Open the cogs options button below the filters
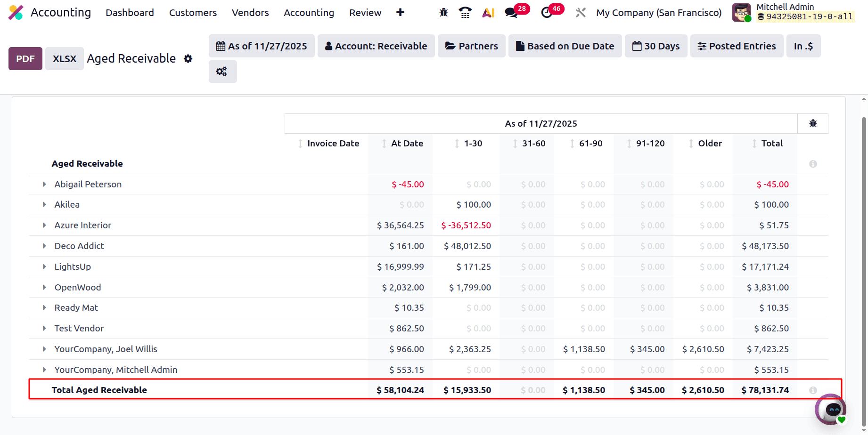 [222, 72]
